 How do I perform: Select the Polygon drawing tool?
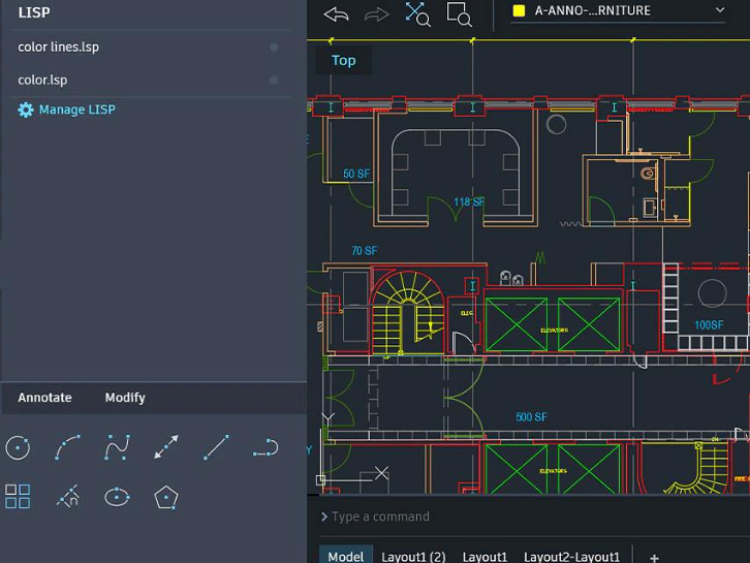(x=166, y=496)
